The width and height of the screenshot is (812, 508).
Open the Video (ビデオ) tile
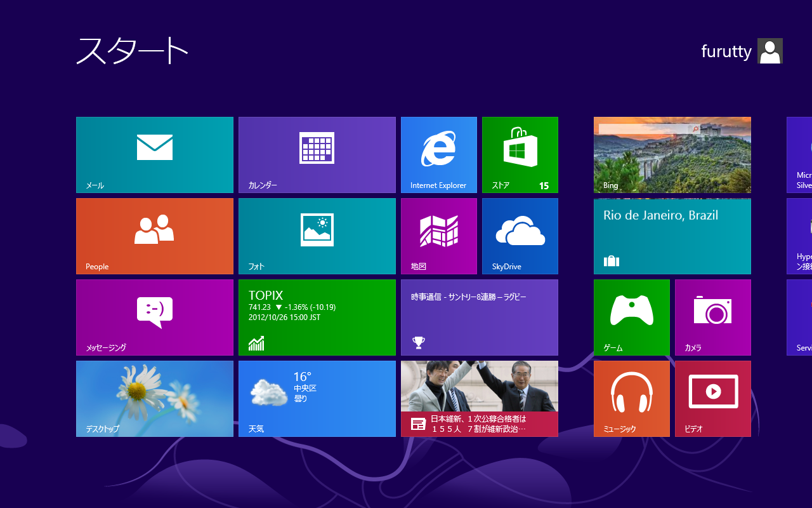(x=713, y=399)
